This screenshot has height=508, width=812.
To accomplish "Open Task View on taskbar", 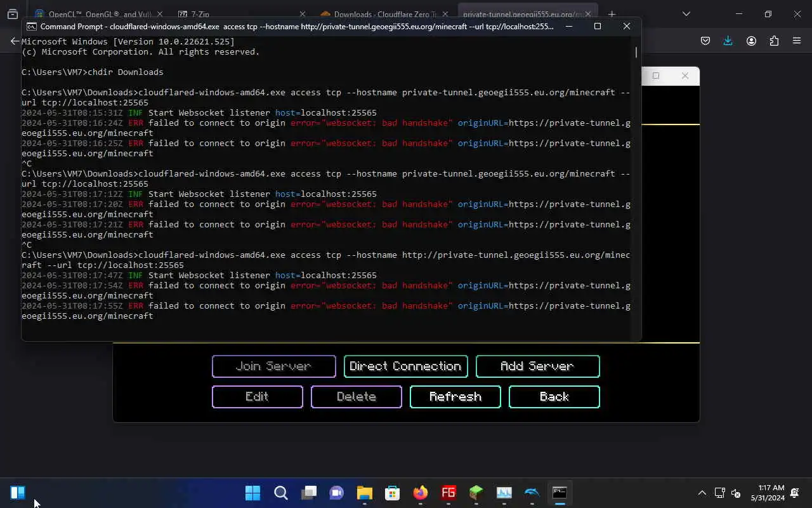I will pyautogui.click(x=309, y=493).
